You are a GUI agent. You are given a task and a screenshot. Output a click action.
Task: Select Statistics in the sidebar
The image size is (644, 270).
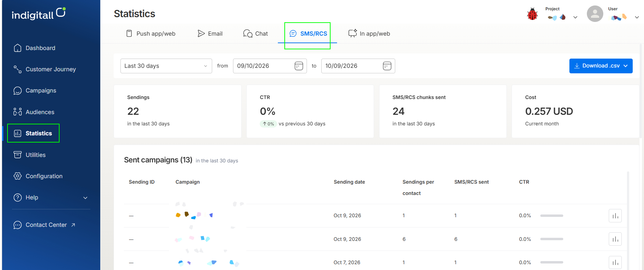33,133
